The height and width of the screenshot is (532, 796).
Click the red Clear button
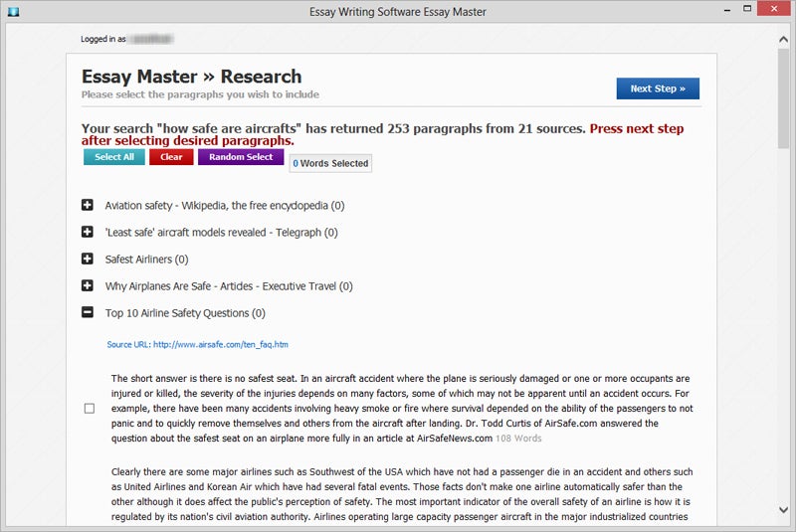[x=171, y=157]
